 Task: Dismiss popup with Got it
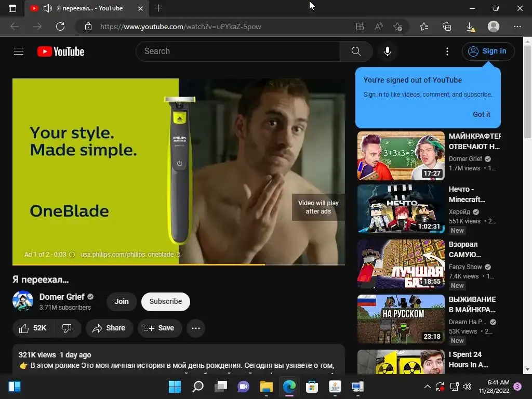(x=481, y=114)
